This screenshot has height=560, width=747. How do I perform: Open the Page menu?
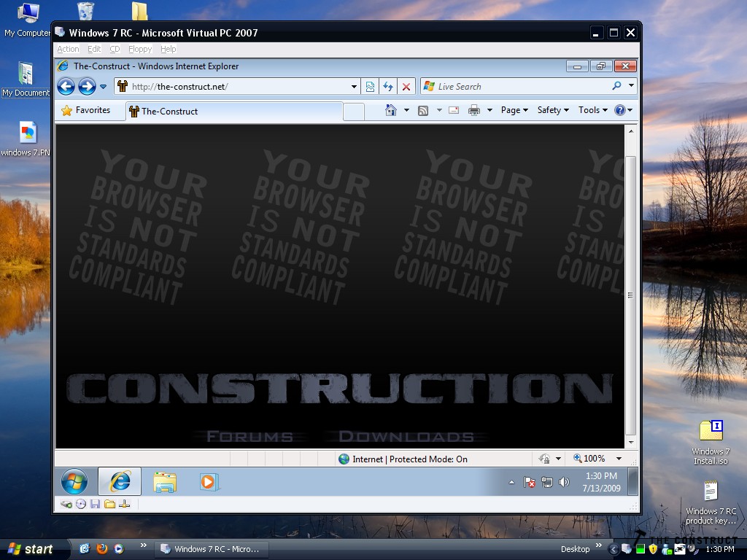(x=514, y=111)
